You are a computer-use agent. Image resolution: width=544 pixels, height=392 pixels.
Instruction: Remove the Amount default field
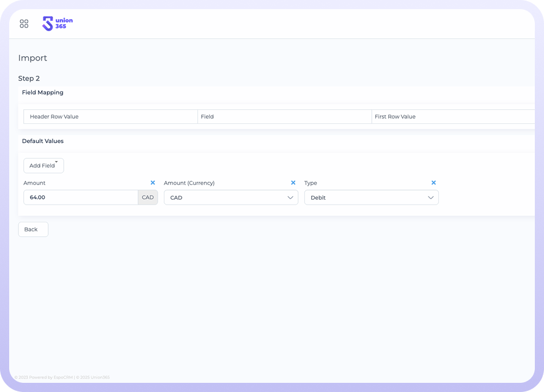(153, 183)
